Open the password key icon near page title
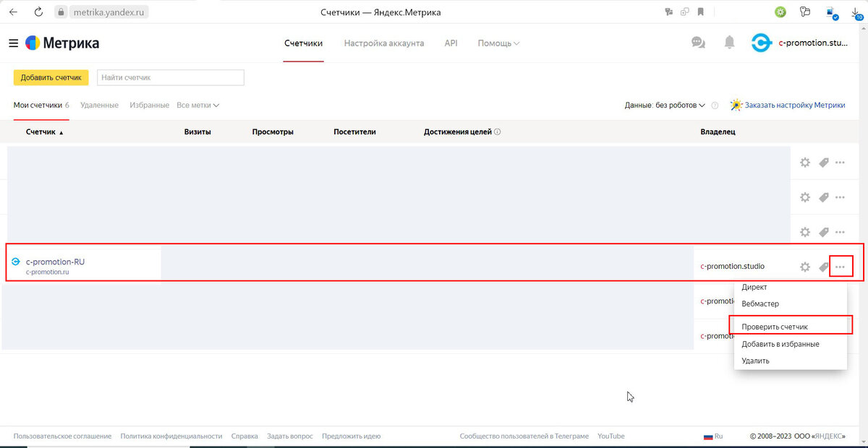The image size is (868, 448). [x=668, y=12]
